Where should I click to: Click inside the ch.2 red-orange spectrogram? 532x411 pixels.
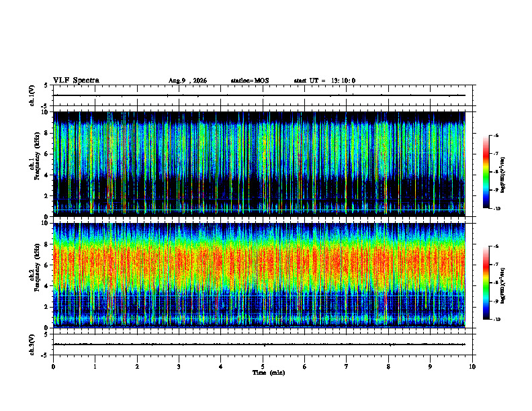click(x=259, y=275)
